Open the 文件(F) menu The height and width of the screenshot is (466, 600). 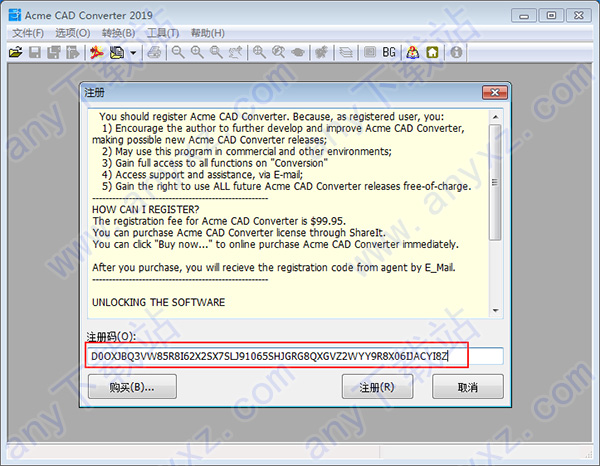pos(28,33)
